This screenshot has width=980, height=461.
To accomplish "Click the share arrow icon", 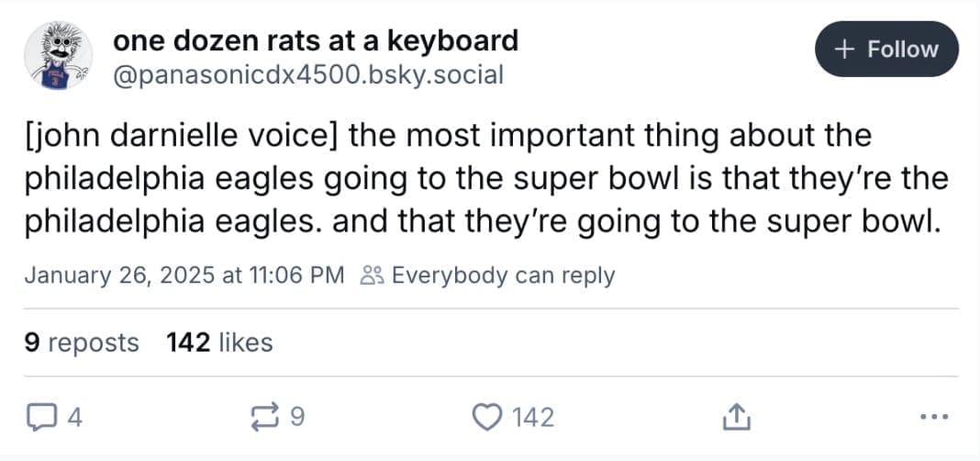I will [733, 419].
